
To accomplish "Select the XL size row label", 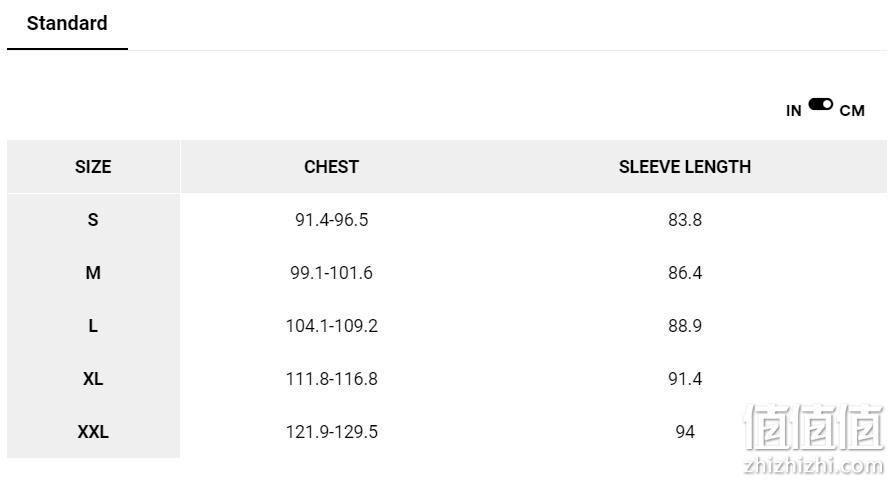I will [x=93, y=379].
